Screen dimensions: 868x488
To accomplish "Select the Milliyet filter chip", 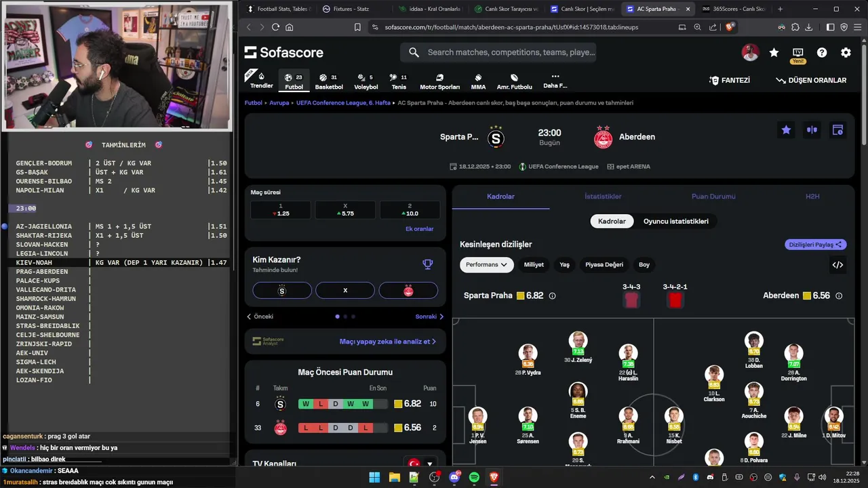I will pos(534,265).
